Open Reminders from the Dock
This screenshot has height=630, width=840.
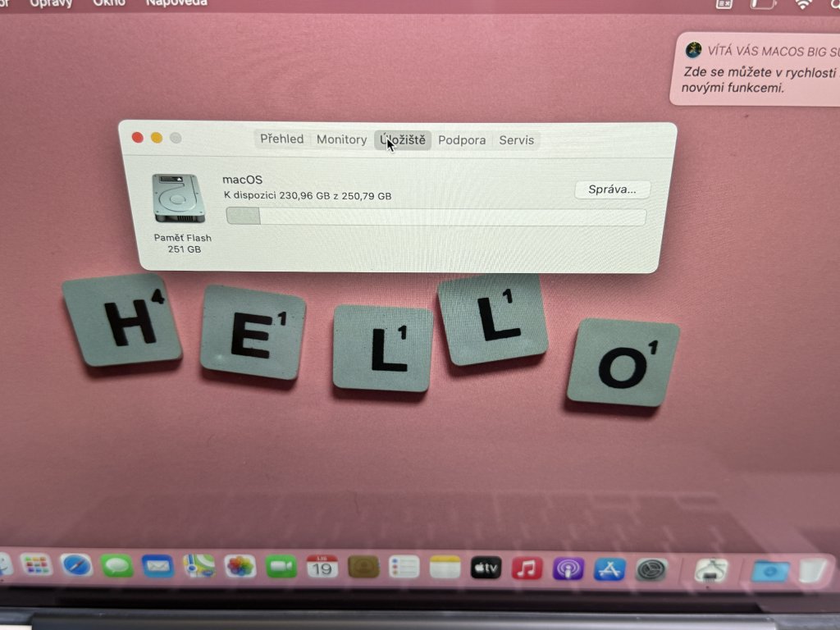pyautogui.click(x=404, y=568)
